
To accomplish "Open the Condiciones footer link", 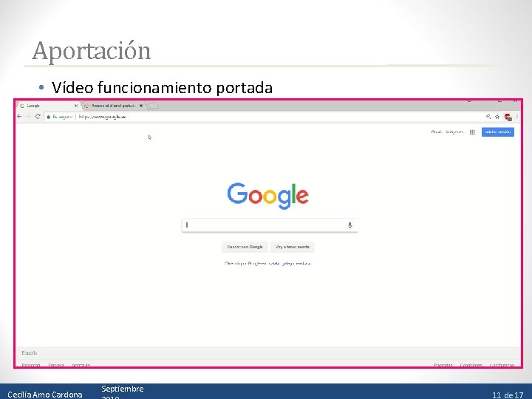I will tap(471, 365).
